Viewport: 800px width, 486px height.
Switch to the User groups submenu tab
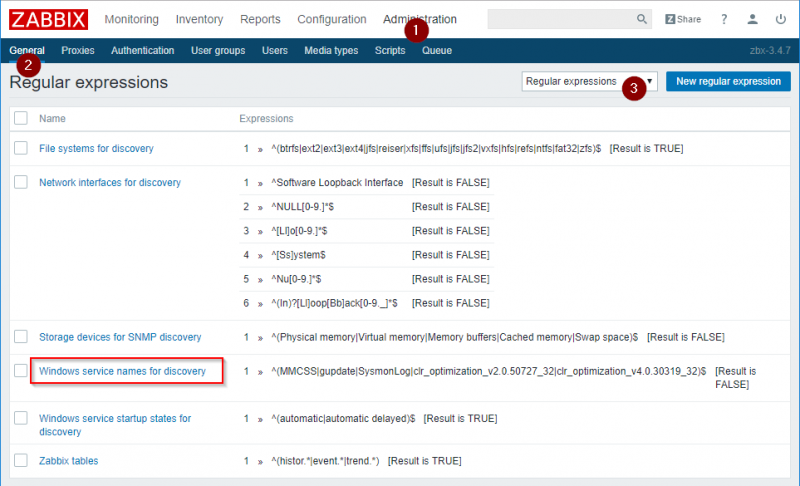pos(218,50)
